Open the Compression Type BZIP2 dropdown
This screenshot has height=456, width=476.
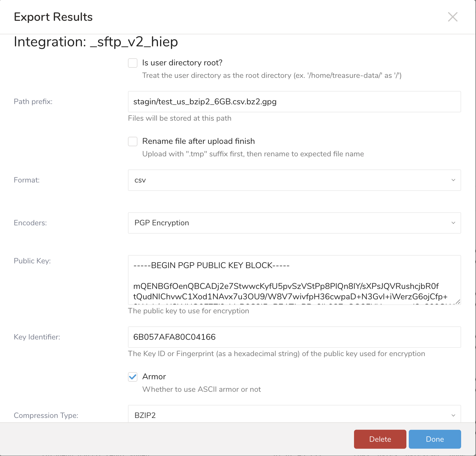pos(294,415)
